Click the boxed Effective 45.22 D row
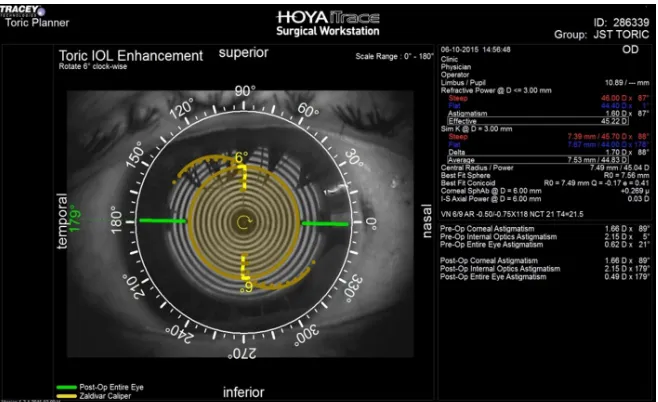 538,121
